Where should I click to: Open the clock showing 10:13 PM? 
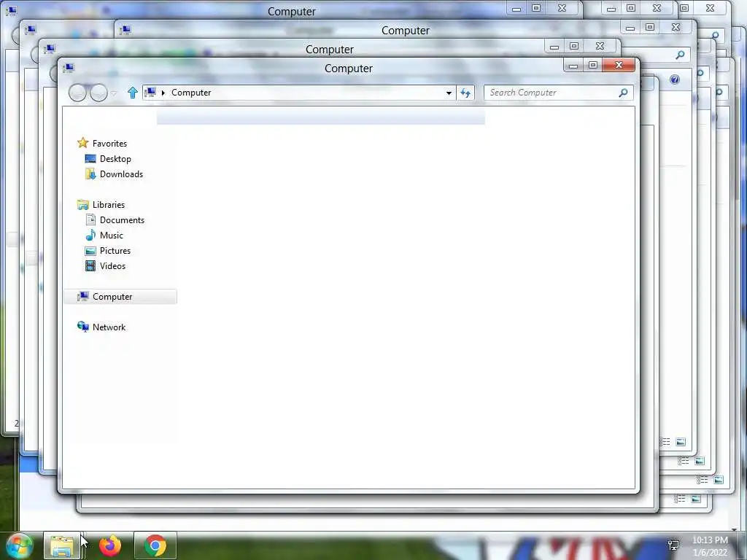pyautogui.click(x=710, y=546)
